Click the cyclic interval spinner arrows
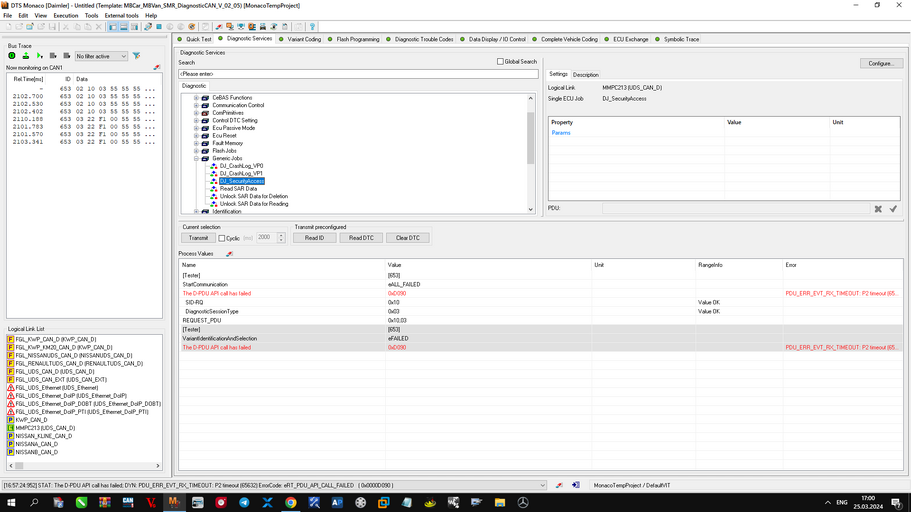 [x=281, y=238]
